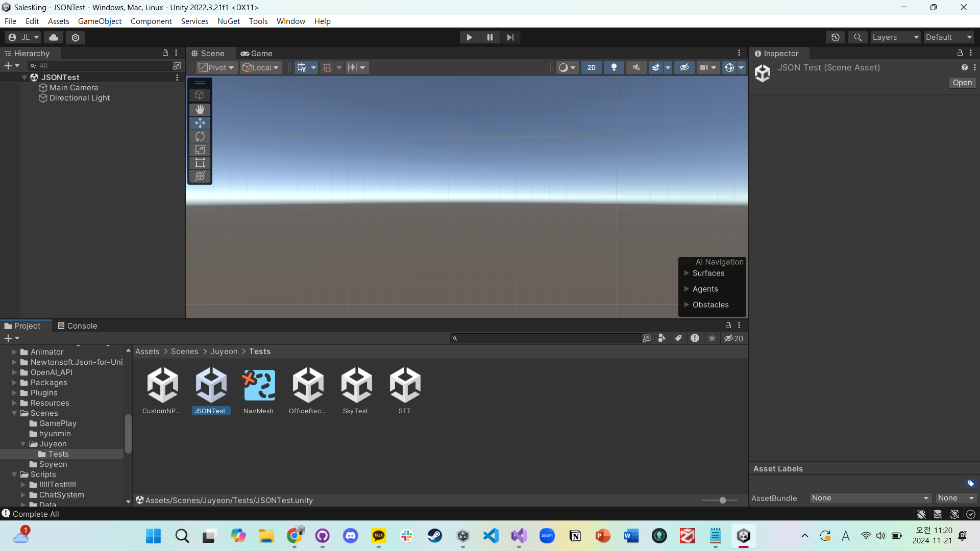This screenshot has width=980, height=551.
Task: Click the cloud services icon in the toolbar
Action: pos(53,37)
